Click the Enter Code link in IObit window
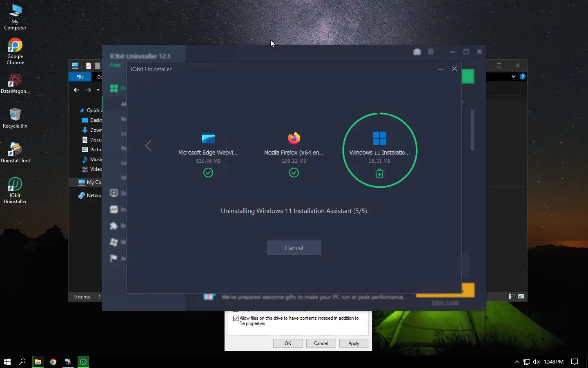The width and height of the screenshot is (588, 368). tap(445, 303)
